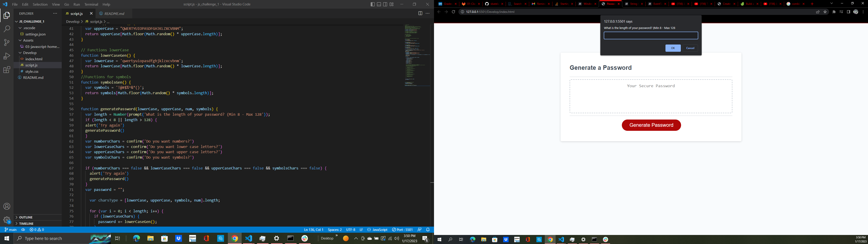This screenshot has width=868, height=244.
Task: Open the Extensions view icon
Action: point(7,70)
